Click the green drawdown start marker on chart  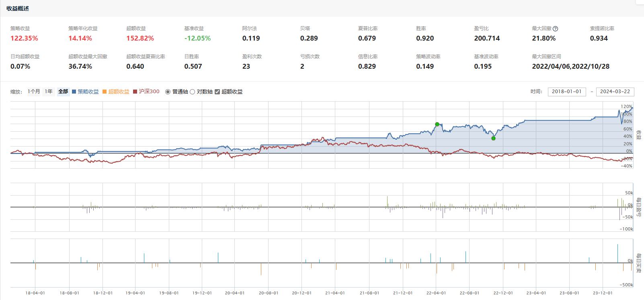[437, 124]
